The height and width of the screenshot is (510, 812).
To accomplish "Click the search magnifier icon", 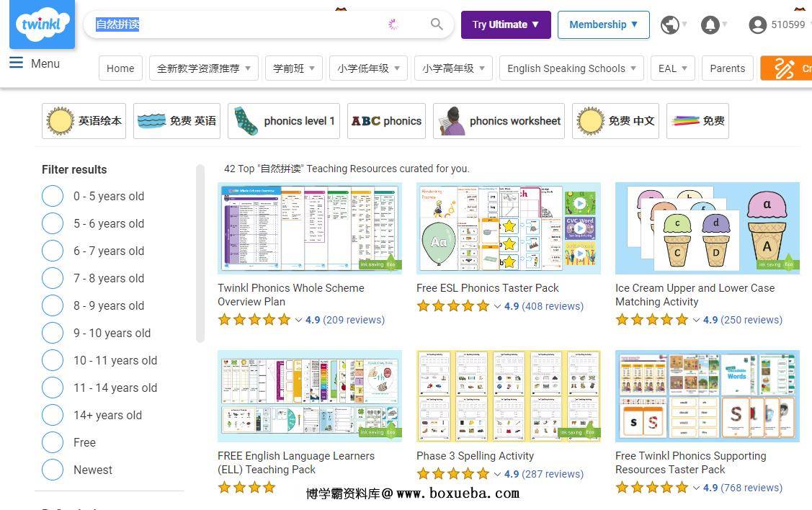I will coord(437,24).
